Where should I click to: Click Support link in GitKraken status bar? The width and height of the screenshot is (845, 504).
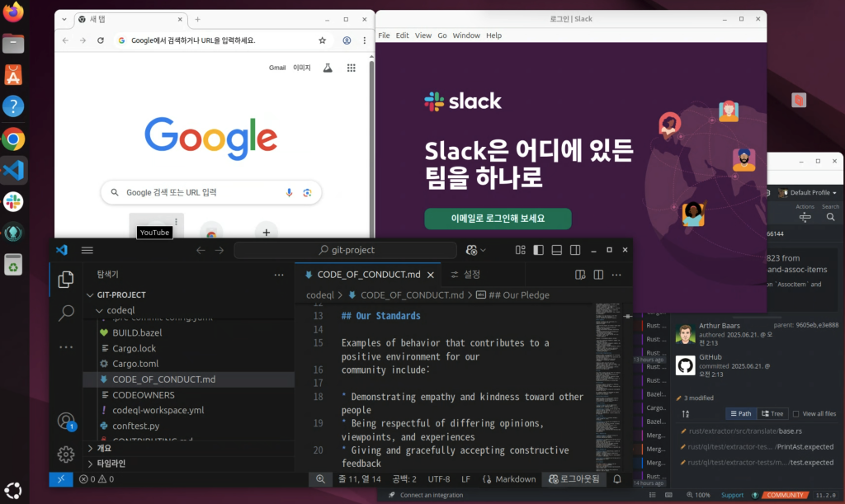point(733,495)
